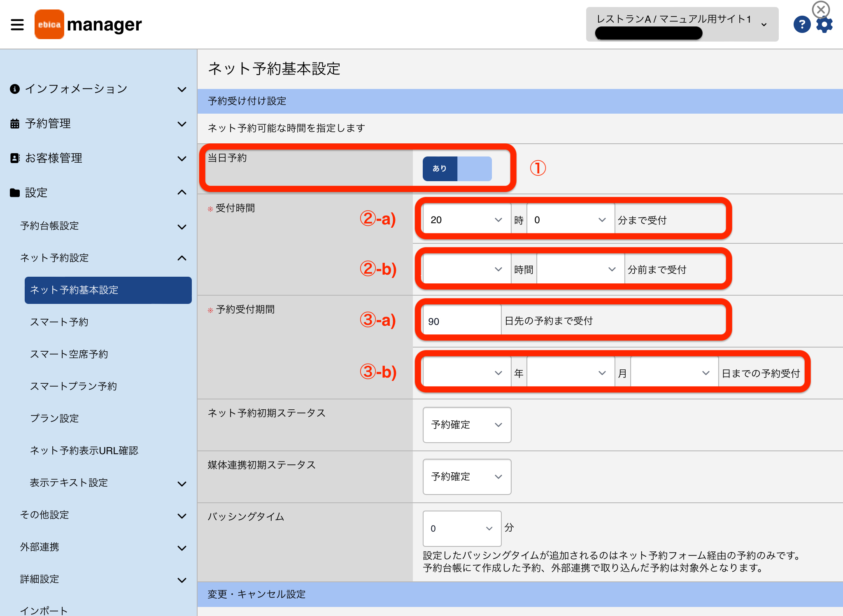Viewport: 843px width, 616px height.
Task: Open インポート in the sidebar
Action: tap(44, 611)
